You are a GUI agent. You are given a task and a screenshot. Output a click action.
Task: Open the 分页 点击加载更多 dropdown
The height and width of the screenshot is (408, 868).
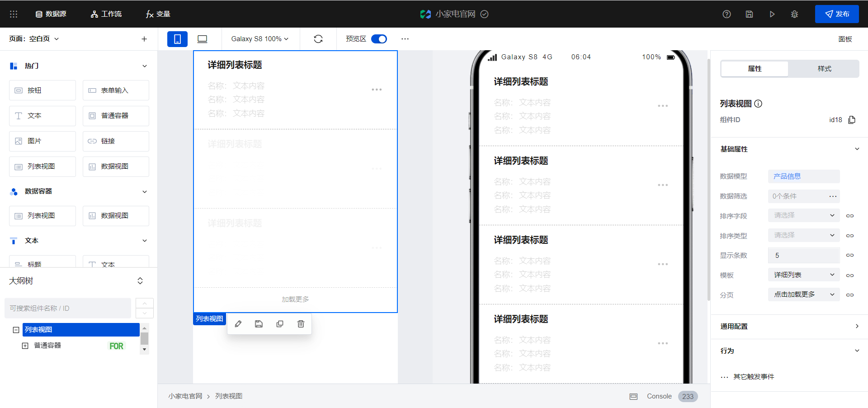[x=804, y=294]
